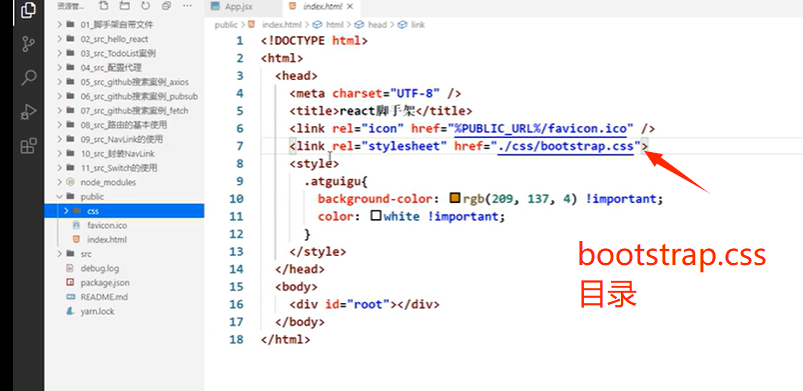803x391 pixels.
Task: Click the 'stylesheet' rel value on line 7
Action: 405,146
